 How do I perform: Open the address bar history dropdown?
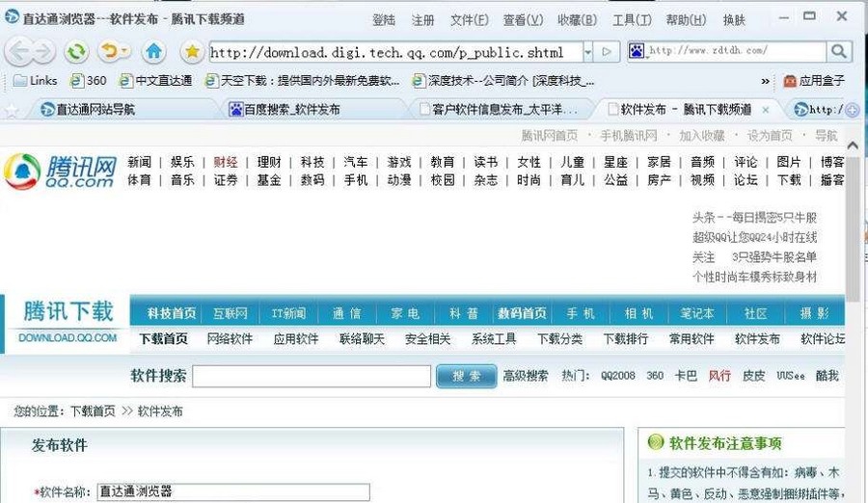pos(588,52)
